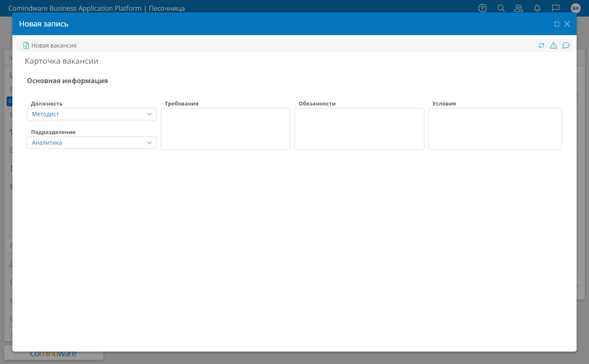Open the comments speech bubble icon
Viewport: 589px width, 364px height.
pyautogui.click(x=566, y=45)
